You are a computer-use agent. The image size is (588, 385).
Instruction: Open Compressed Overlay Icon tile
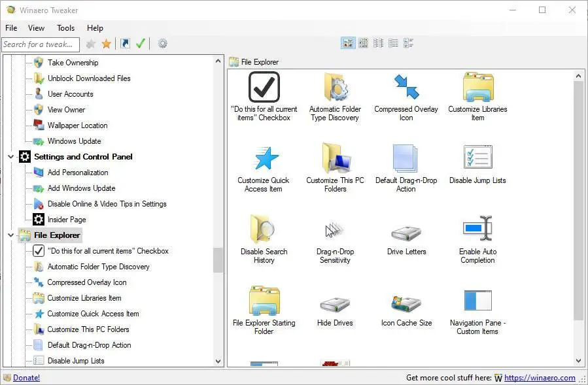point(406,97)
